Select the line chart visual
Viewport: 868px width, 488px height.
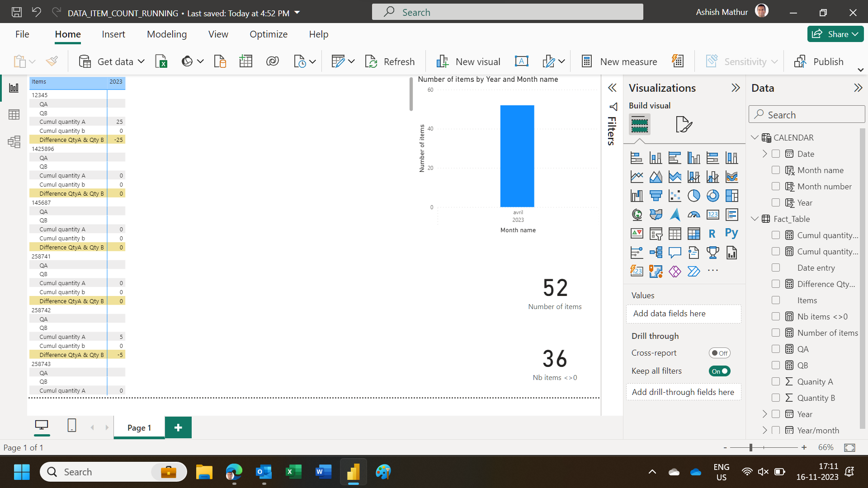(637, 177)
